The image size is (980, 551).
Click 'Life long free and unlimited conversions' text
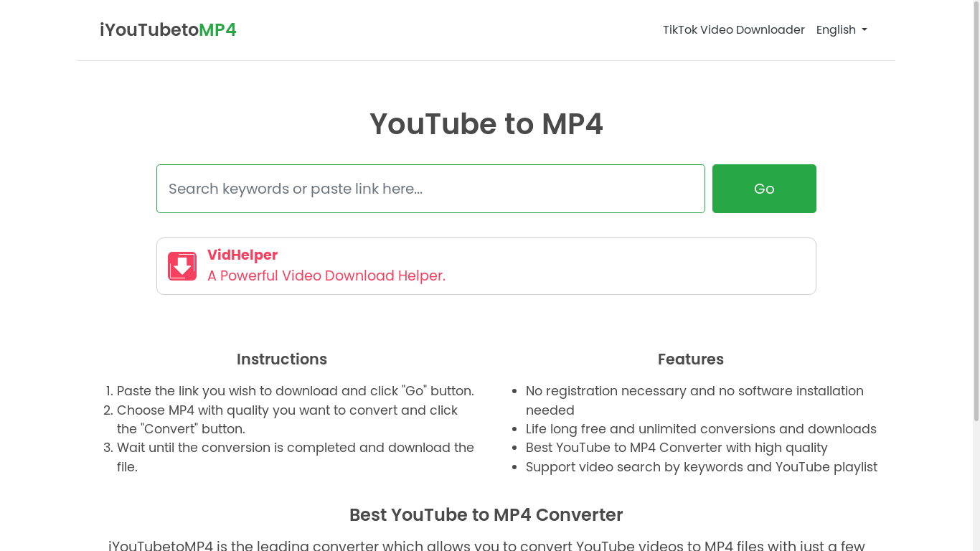pyautogui.click(x=701, y=429)
